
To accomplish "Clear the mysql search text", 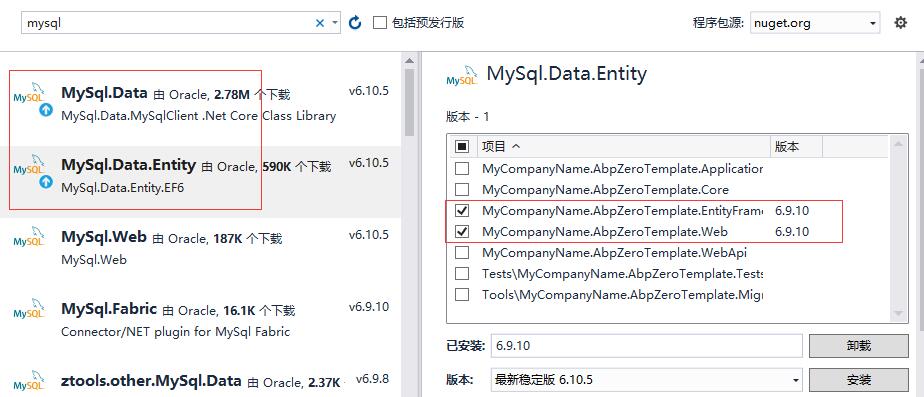I will pos(320,23).
